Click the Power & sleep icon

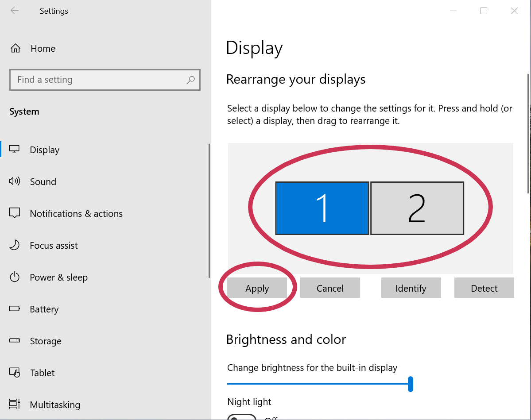[15, 277]
